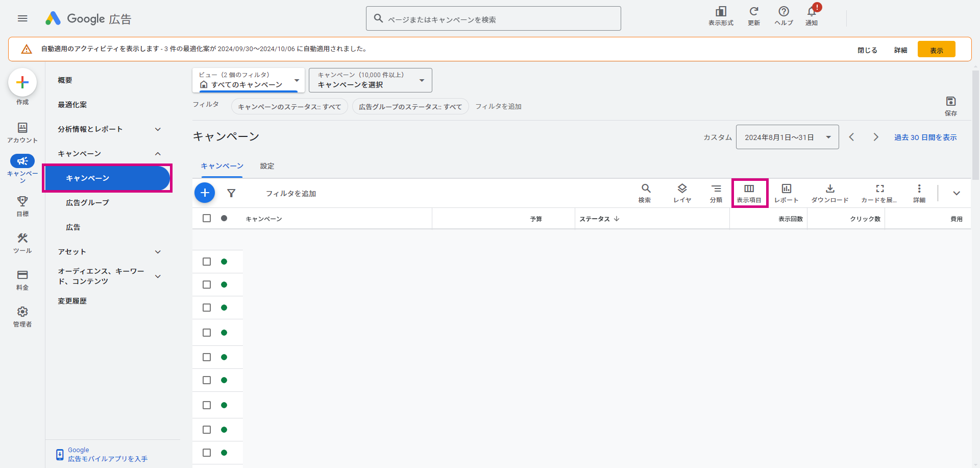Open the 2024年8月1日〜31日 date range dropdown
980x468 pixels.
[x=787, y=137]
